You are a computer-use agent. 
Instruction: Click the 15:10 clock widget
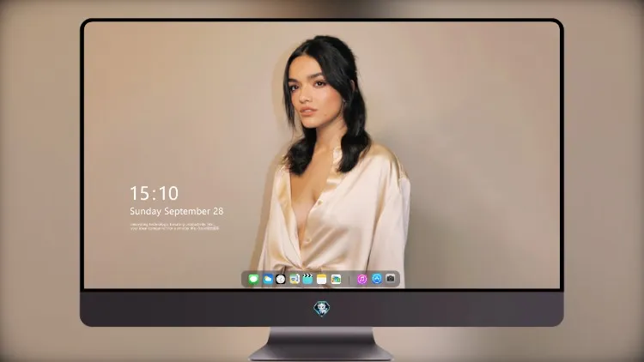(x=154, y=193)
